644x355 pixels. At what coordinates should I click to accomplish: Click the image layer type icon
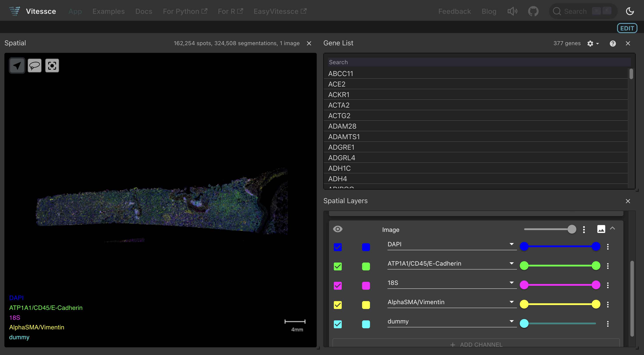point(601,229)
